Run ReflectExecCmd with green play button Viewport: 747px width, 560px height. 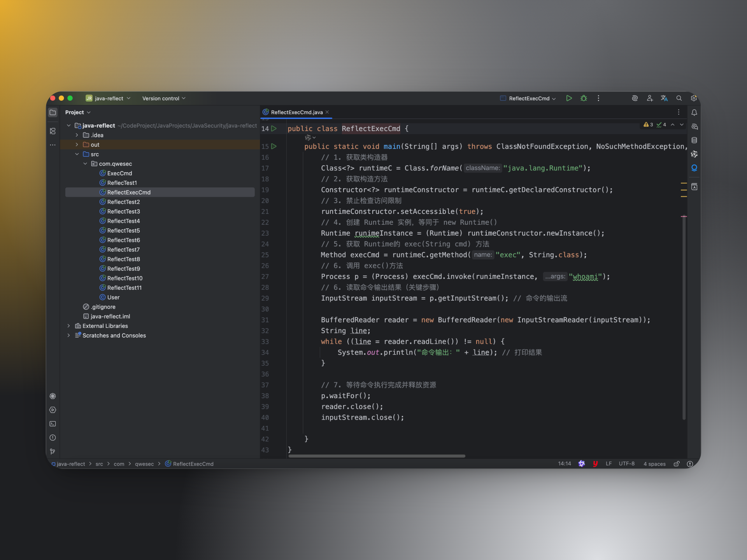point(569,98)
